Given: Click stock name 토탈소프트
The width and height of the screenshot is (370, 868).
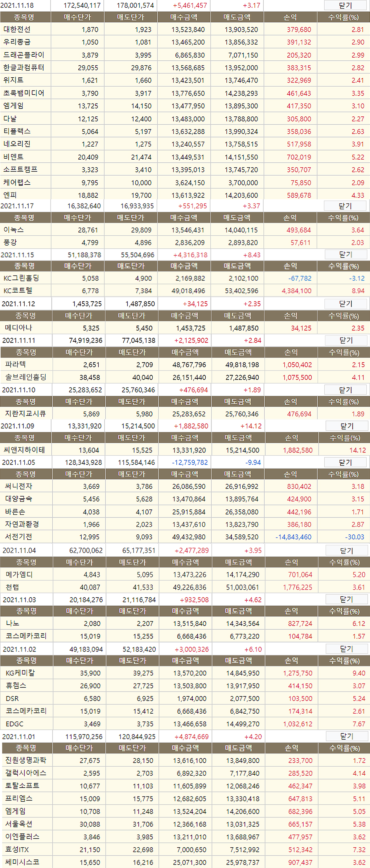Looking at the screenshot, I should pyautogui.click(x=22, y=786).
